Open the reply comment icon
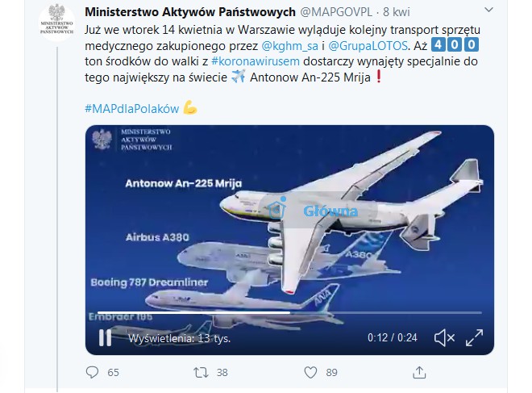532x393 pixels. (92, 372)
